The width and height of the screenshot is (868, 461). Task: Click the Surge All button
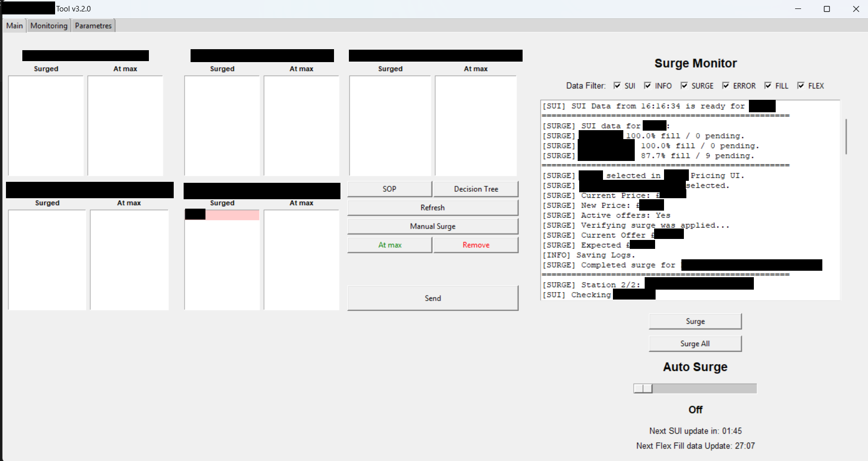pyautogui.click(x=695, y=344)
